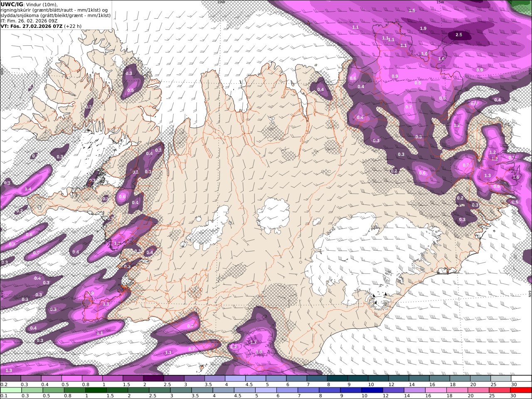Click the Langjökull glacier west of centre
532x399 pixels.
208,231
